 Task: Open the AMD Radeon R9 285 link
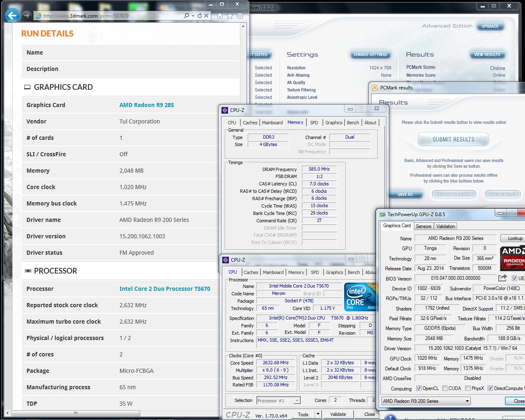pyautogui.click(x=146, y=105)
